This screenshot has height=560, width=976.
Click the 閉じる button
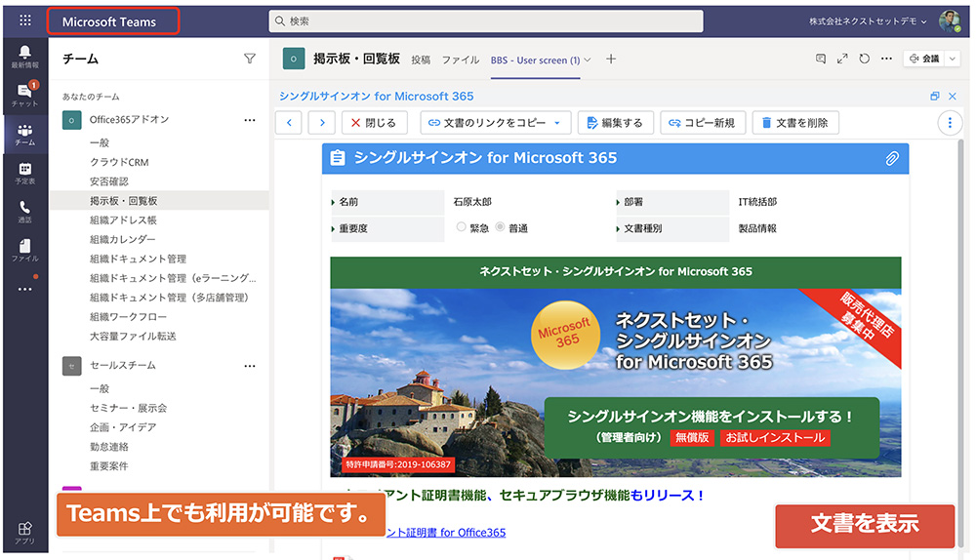tap(374, 123)
